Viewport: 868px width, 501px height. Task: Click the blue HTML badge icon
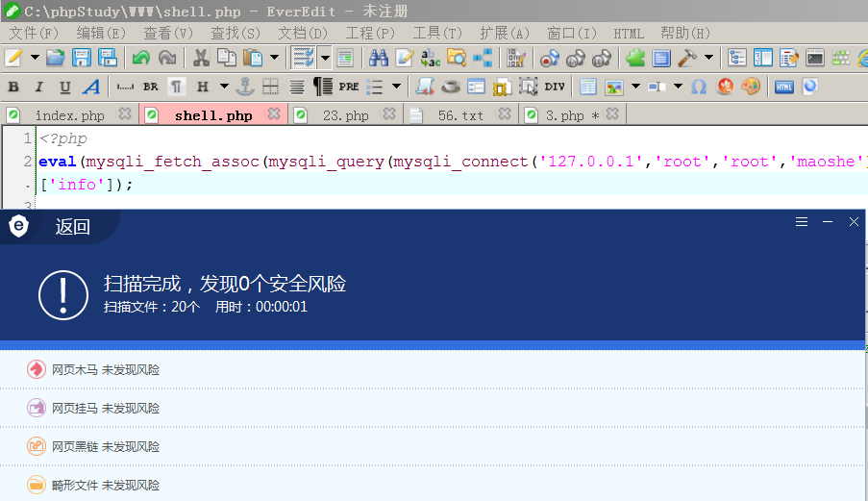point(783,87)
